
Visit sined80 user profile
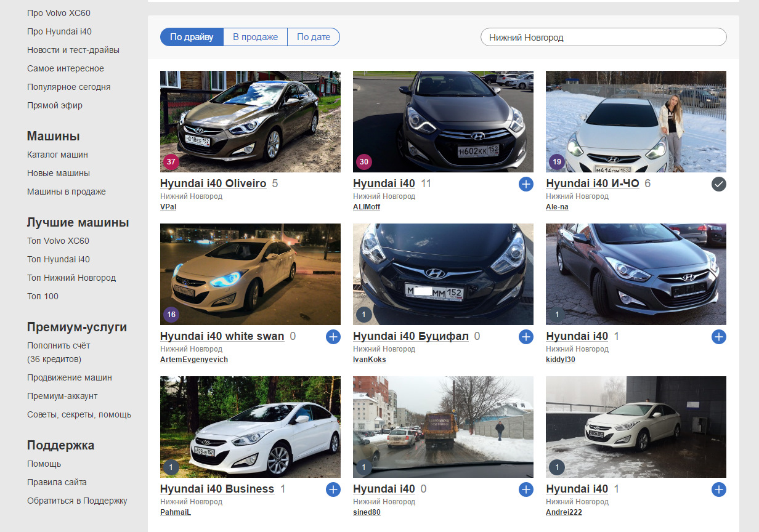click(x=367, y=512)
